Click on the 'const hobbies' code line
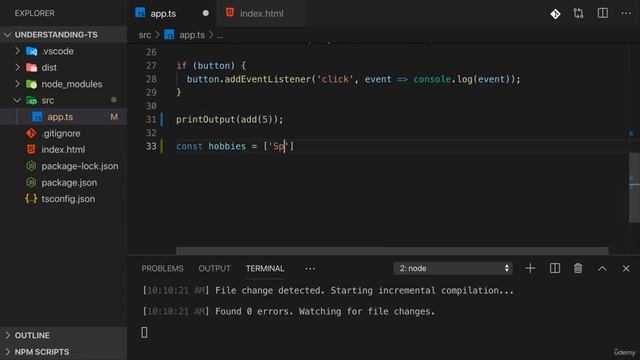Screen dimensions: 640x360 (235, 146)
